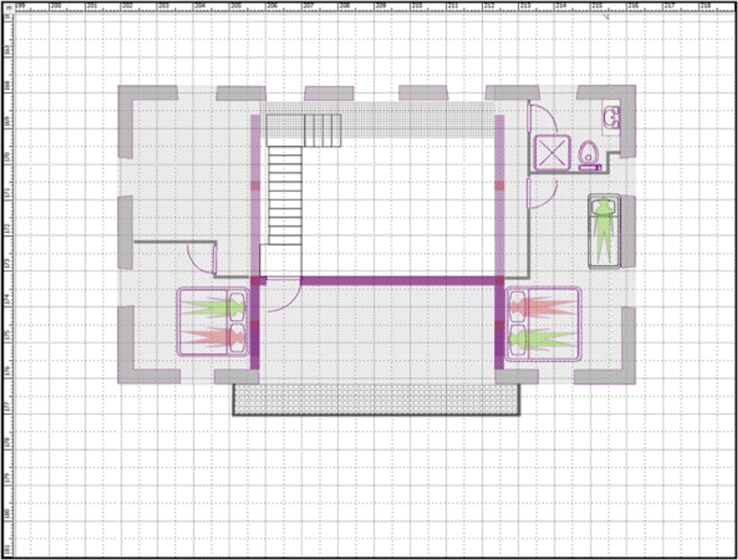The height and width of the screenshot is (560, 738).
Task: Select the door swing below the bathroom
Action: [x=542, y=193]
